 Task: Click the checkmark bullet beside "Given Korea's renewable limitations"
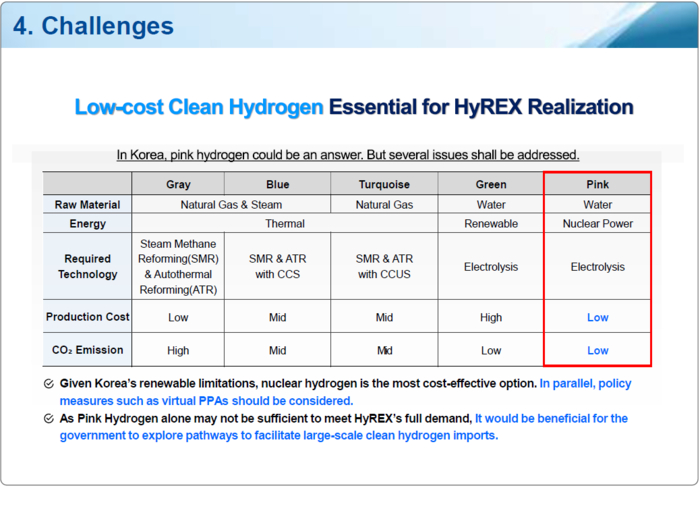[x=49, y=384]
